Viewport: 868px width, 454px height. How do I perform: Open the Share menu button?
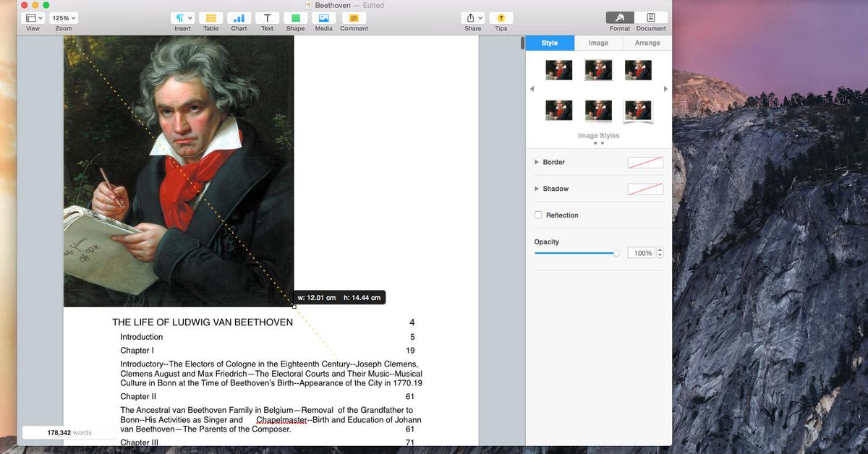click(473, 18)
